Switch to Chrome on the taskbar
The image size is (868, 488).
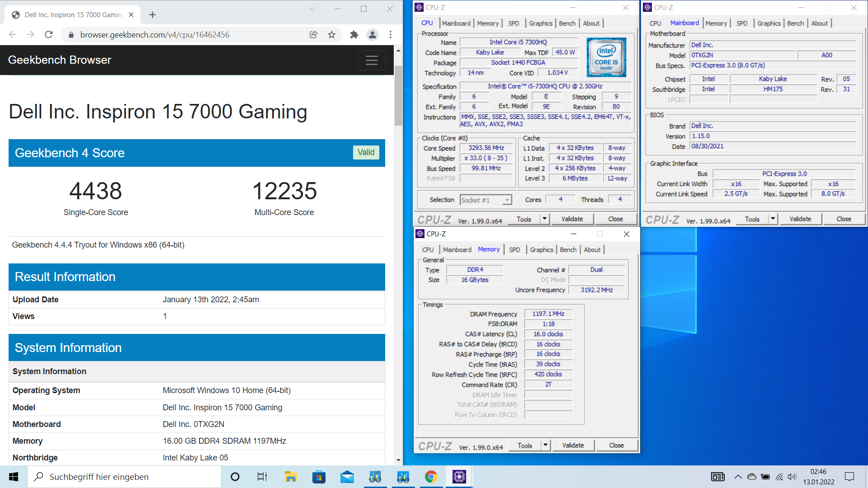(x=431, y=477)
